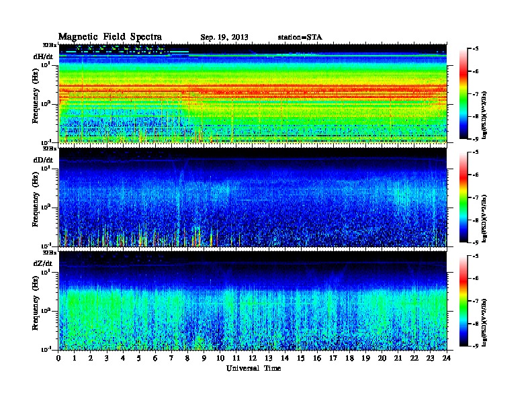Click the '-6' value on dZ/dt color scale

pos(475,279)
